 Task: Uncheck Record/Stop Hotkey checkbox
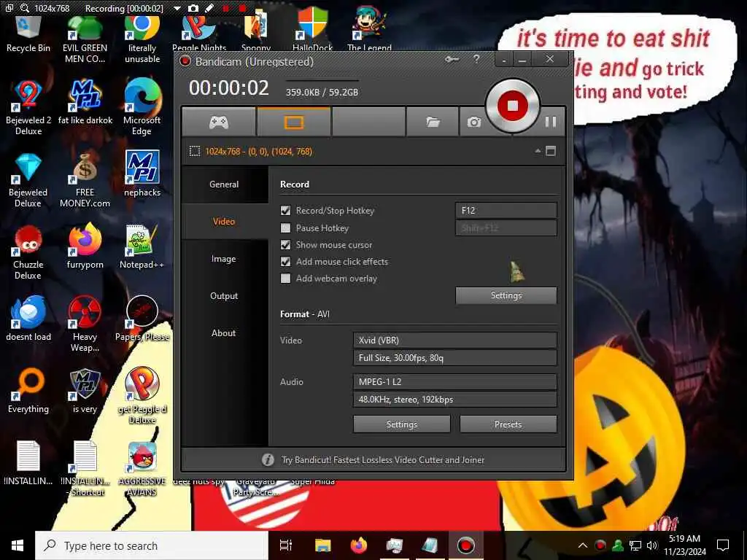pos(285,211)
